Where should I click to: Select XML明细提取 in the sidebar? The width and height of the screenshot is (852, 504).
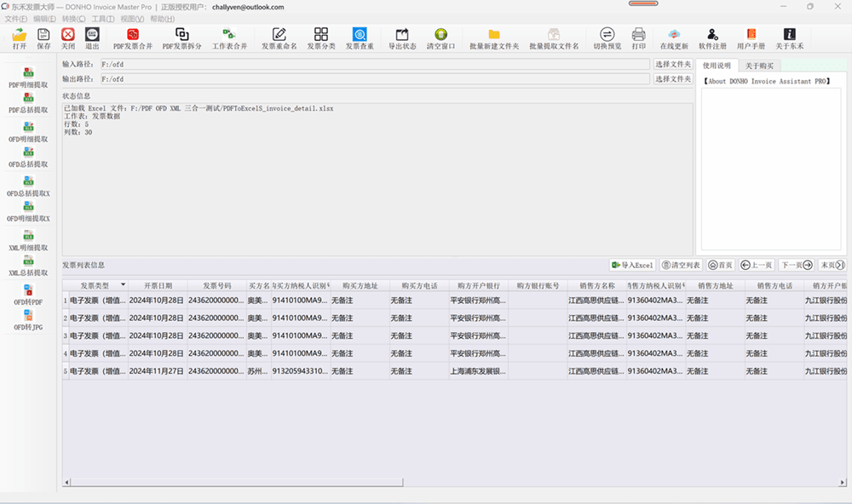pyautogui.click(x=28, y=241)
